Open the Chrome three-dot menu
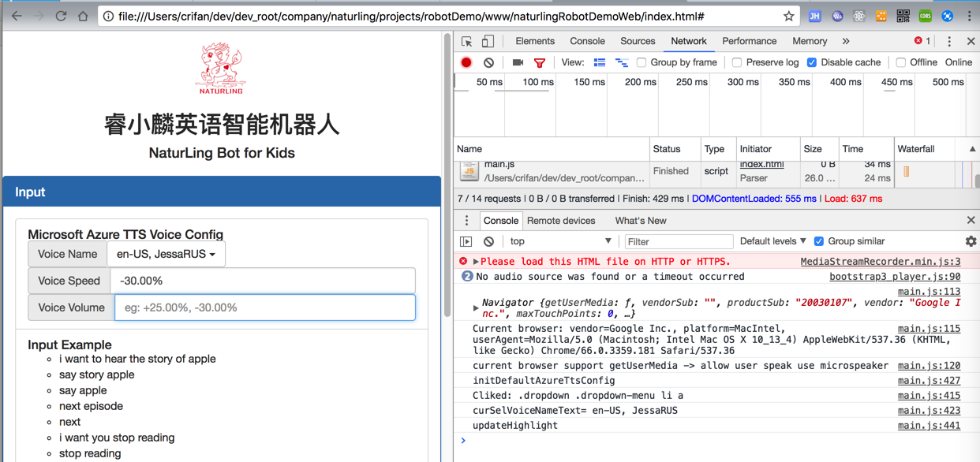 click(970, 16)
